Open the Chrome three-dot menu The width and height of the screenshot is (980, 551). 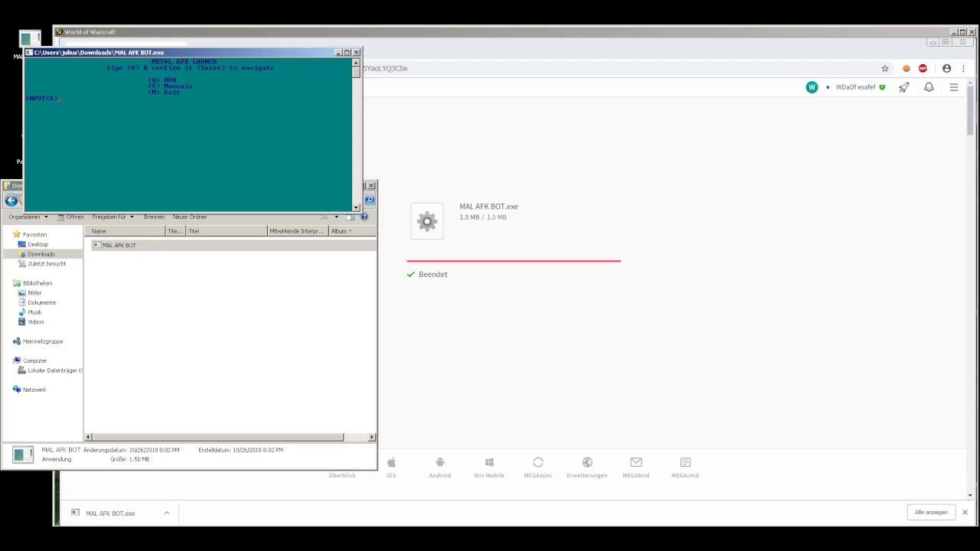(962, 68)
